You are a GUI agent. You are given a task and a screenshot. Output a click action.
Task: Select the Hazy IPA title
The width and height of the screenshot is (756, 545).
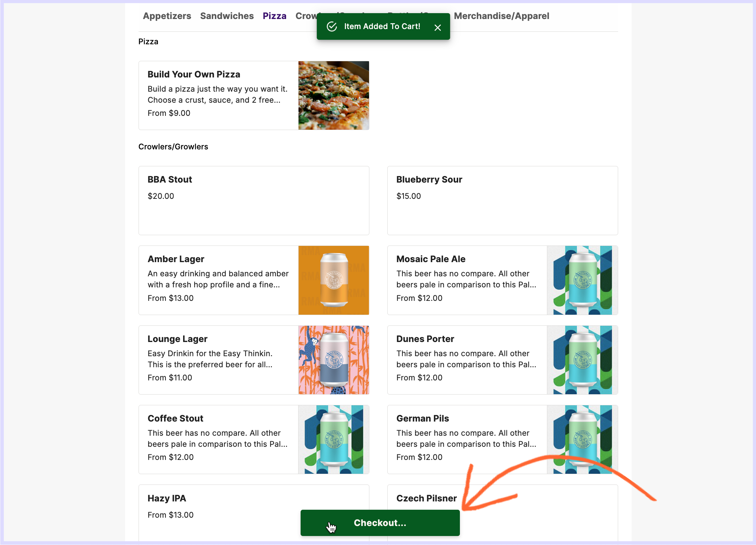(167, 498)
